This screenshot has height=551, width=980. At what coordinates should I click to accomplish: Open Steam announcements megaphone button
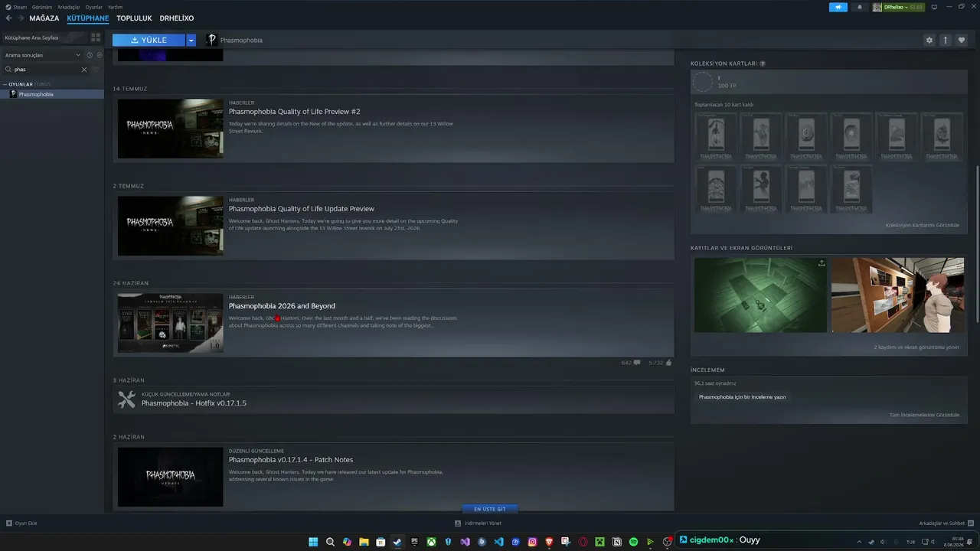tap(838, 7)
